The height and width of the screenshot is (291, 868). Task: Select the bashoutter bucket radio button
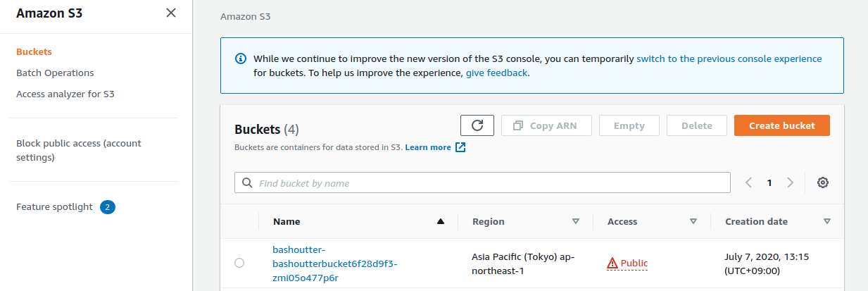(x=239, y=263)
